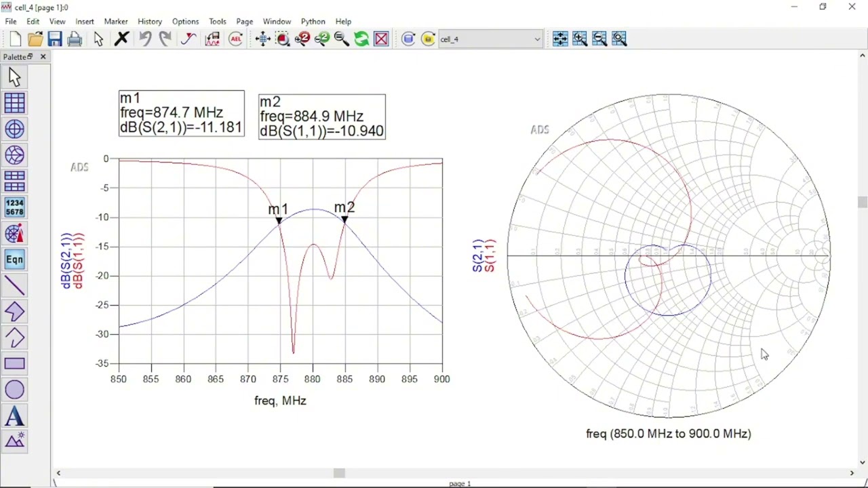Zoom to a selected area
868x488 pixels.
[283, 39]
